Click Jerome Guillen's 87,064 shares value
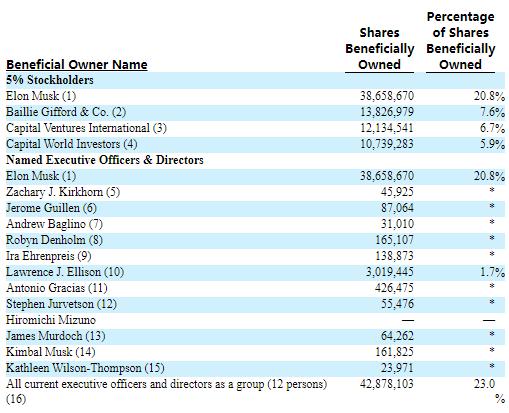The image size is (509, 413). (x=397, y=208)
